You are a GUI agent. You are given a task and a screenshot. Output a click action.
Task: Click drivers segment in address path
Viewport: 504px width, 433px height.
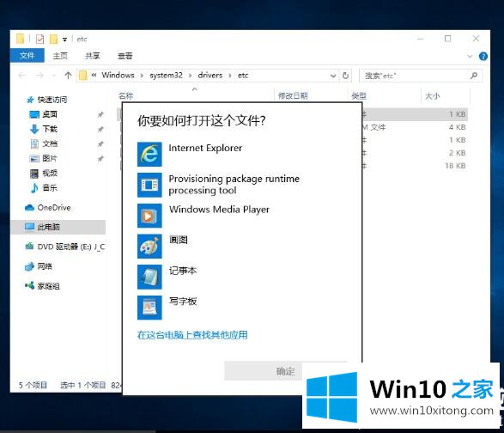click(x=210, y=76)
